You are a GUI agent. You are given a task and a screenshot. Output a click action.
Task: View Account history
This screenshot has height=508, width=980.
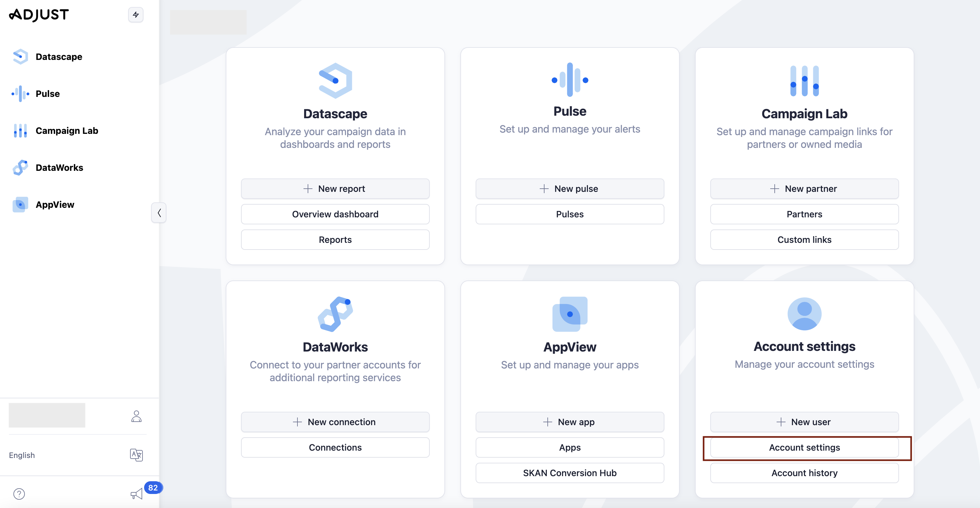[804, 473]
